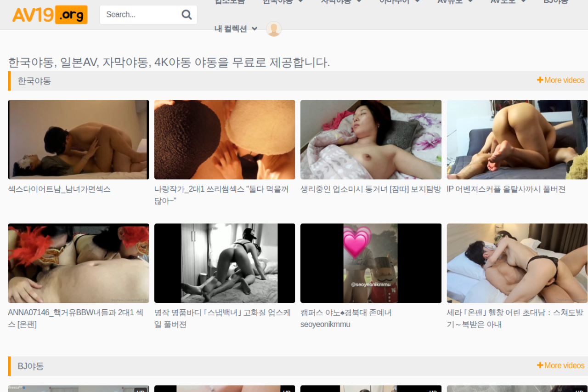
Task: Click the page headline starting with 한국야동, 일본AV
Action: [169, 62]
